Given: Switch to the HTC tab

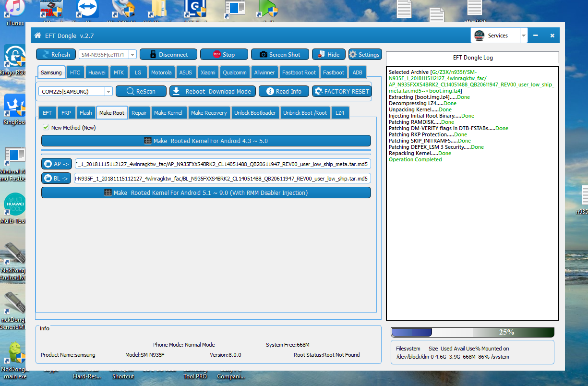Looking at the screenshot, I should coord(75,72).
